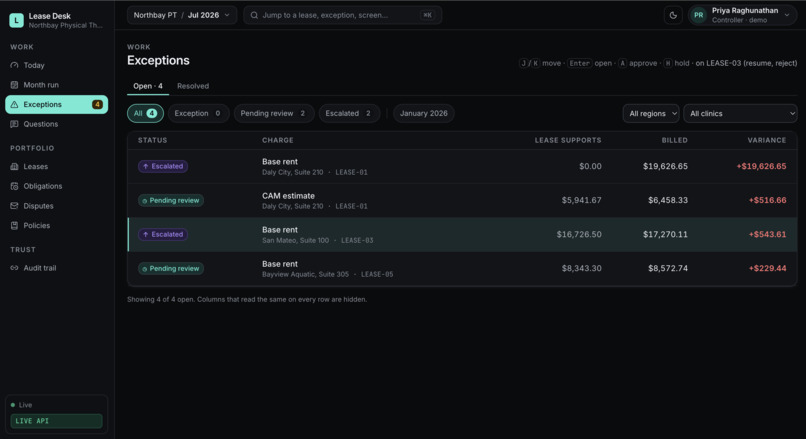Click Escalated badge on LEASE-01 base rent row

(x=163, y=166)
